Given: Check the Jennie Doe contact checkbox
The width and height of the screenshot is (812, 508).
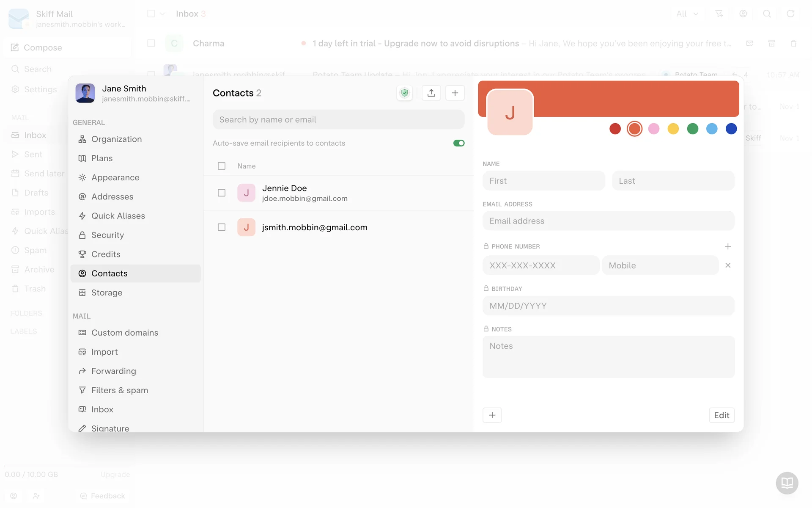Looking at the screenshot, I should [222, 193].
